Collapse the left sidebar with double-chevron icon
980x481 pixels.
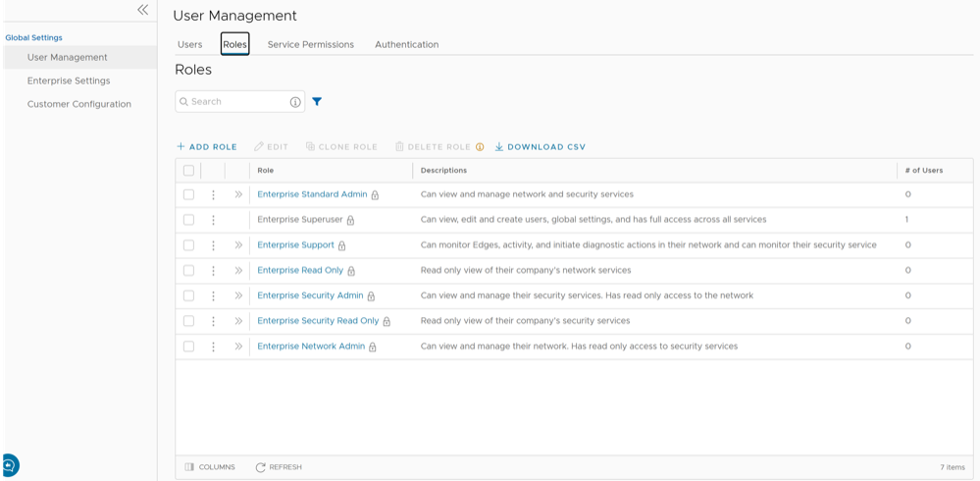point(142,10)
